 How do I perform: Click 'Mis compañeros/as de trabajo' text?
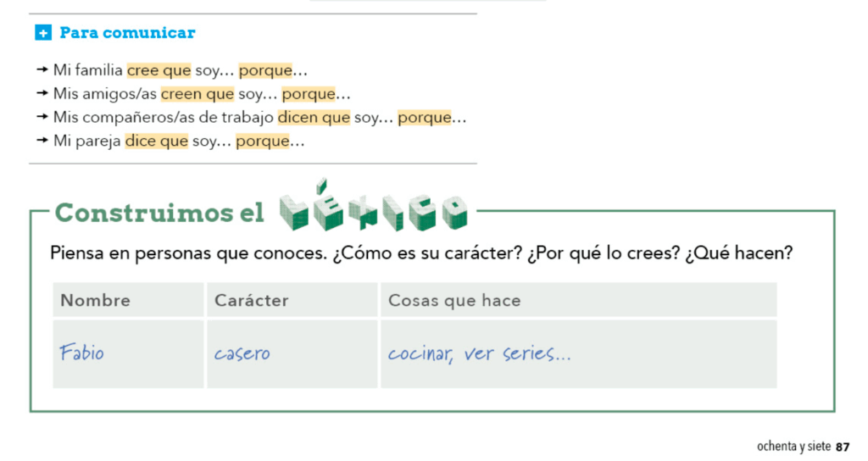click(164, 117)
